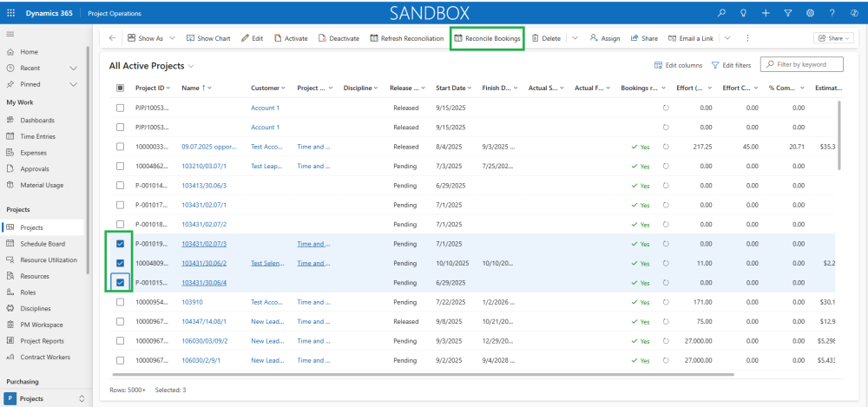This screenshot has width=868, height=407.
Task: Open PM Workspace in the sidebar
Action: coord(43,325)
